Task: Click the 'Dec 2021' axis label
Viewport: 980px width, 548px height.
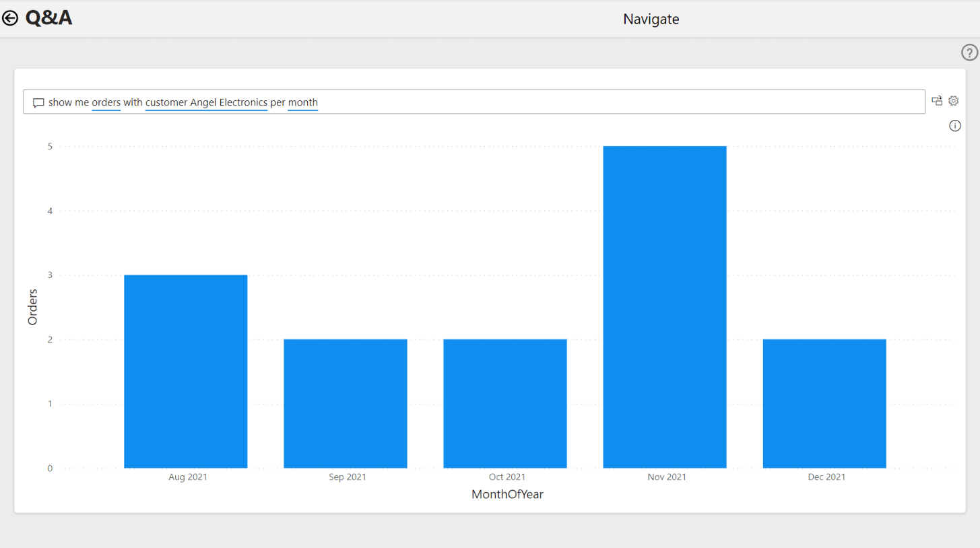Action: coord(826,477)
